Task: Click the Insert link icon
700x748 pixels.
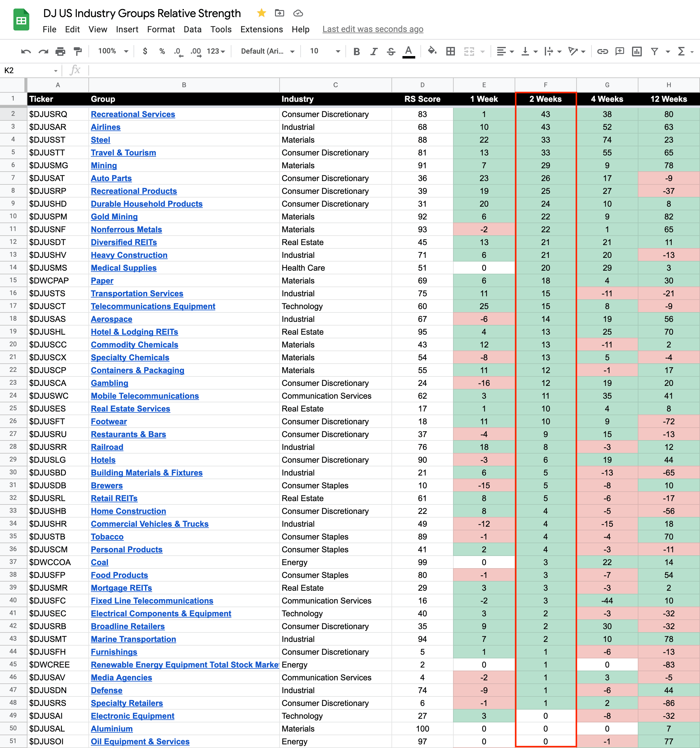Action: coord(602,51)
